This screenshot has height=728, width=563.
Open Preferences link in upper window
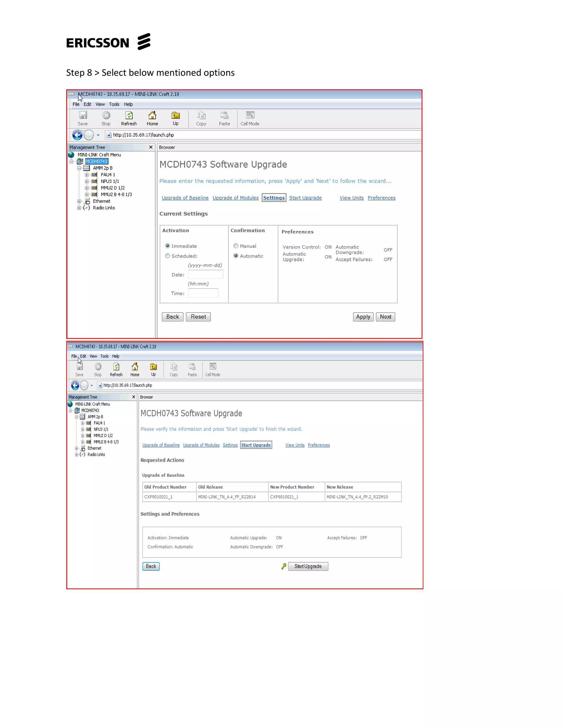pyautogui.click(x=382, y=198)
